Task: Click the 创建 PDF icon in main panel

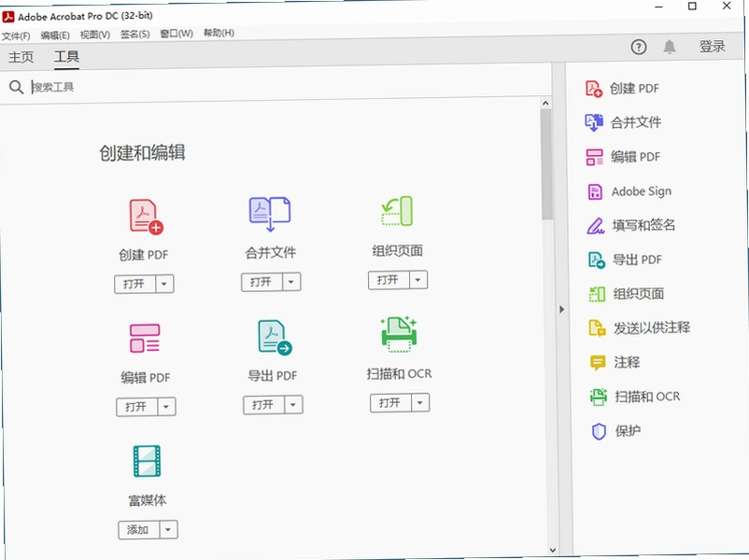Action: point(147,217)
